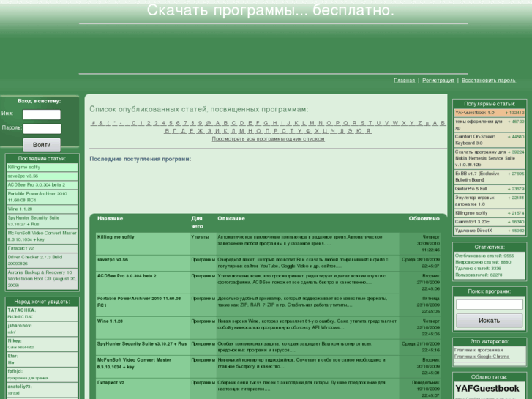Open McFunSoft Video Convert Master sidebar entry

42,236
